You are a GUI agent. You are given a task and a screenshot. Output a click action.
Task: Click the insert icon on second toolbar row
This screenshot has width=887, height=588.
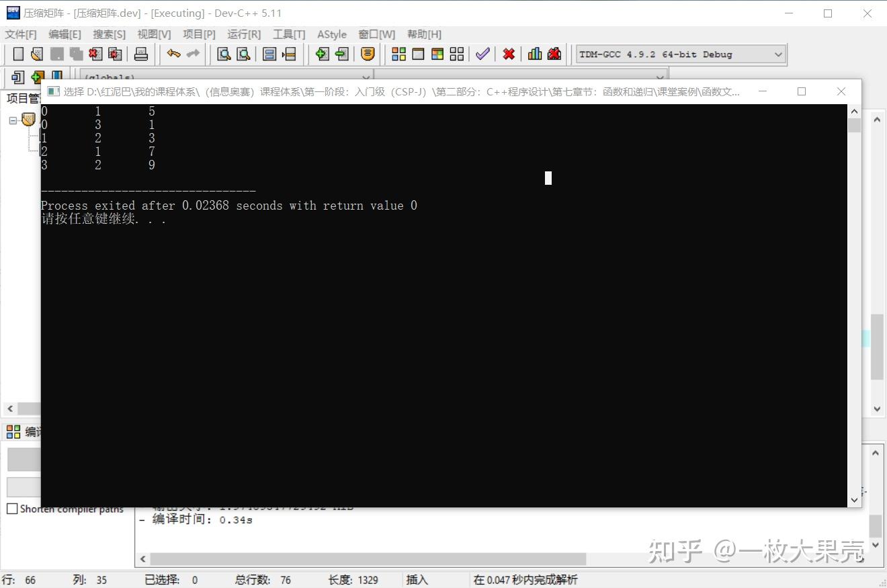pyautogui.click(x=18, y=77)
